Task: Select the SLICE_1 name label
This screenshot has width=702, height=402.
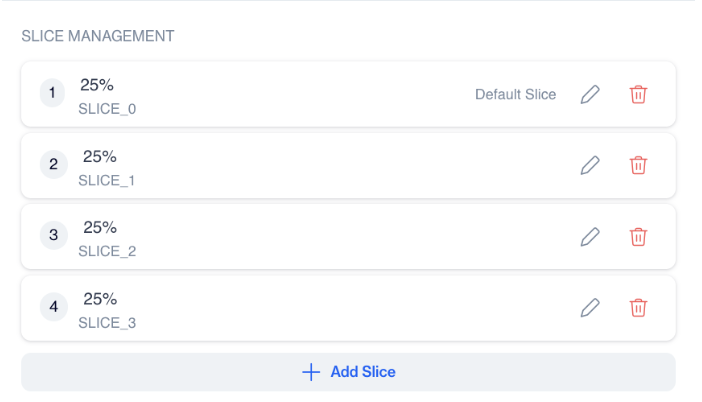Action: pos(107,180)
